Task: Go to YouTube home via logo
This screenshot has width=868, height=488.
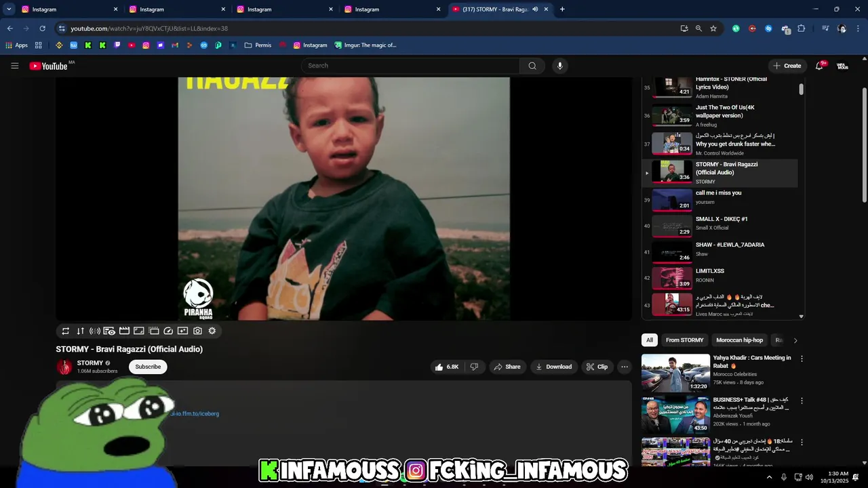Action: click(x=48, y=66)
